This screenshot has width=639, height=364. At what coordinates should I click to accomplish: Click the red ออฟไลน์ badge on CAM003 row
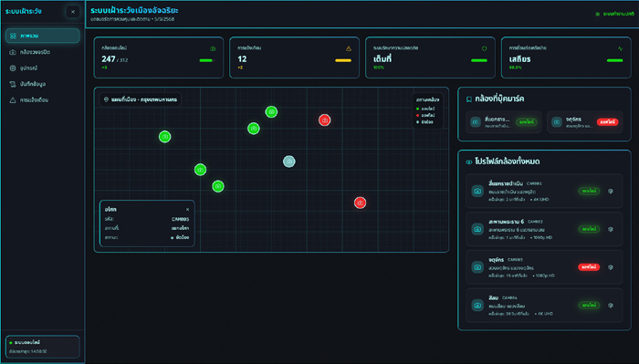[589, 267]
